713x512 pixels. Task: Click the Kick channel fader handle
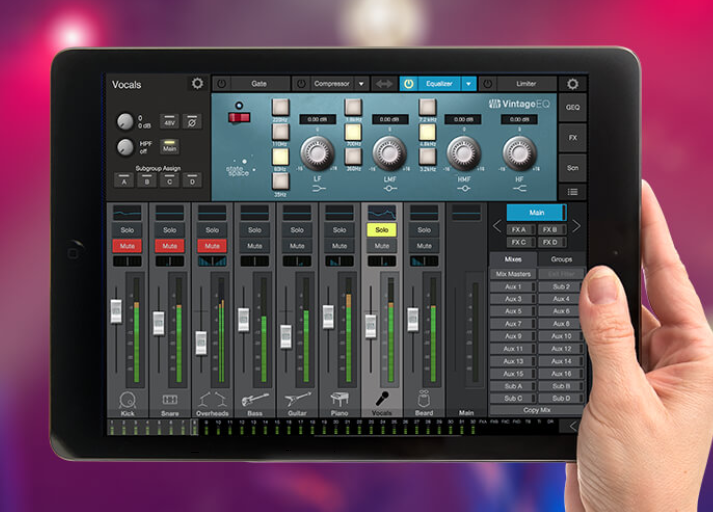(116, 311)
